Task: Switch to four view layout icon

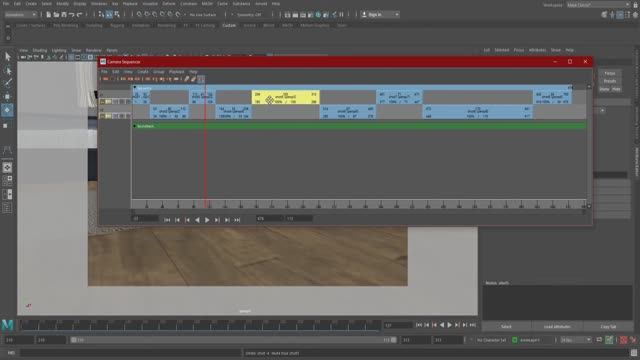Action: point(7,180)
